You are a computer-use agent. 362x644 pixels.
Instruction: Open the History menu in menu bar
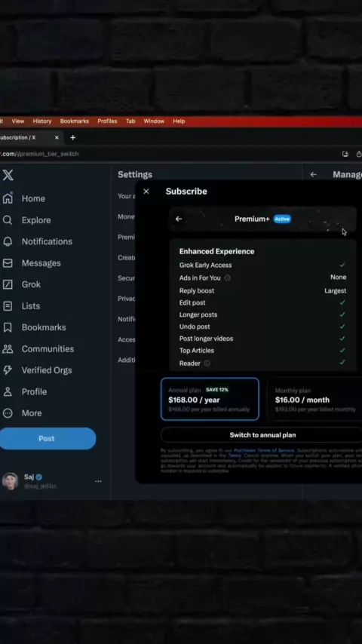coord(42,121)
